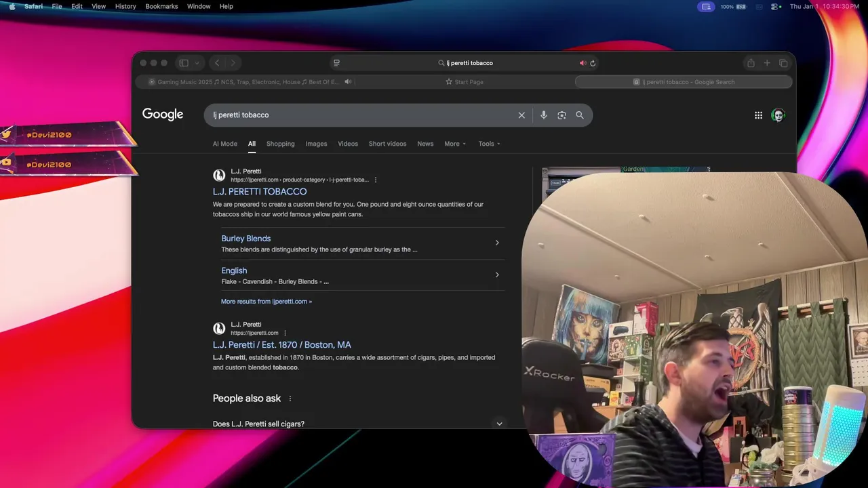Viewport: 868px width, 488px height.
Task: Switch to the Start Page tab
Action: 465,82
